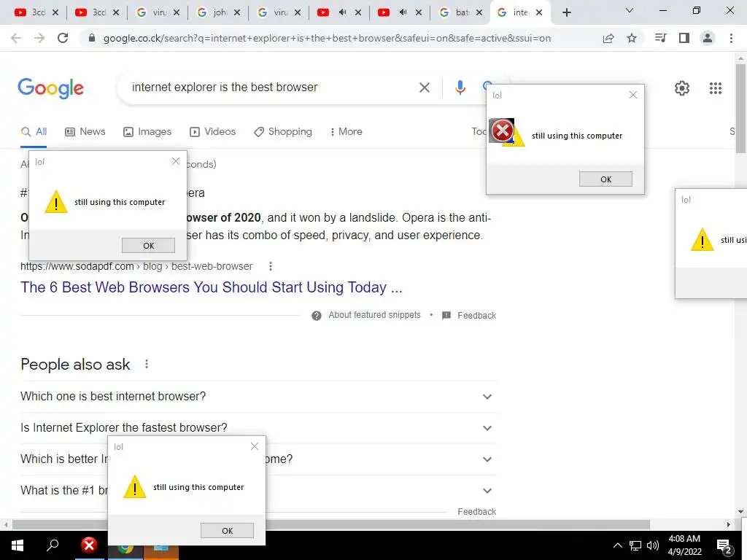Image resolution: width=747 pixels, height=560 pixels.
Task: Switch to the News results tab
Action: tap(85, 132)
